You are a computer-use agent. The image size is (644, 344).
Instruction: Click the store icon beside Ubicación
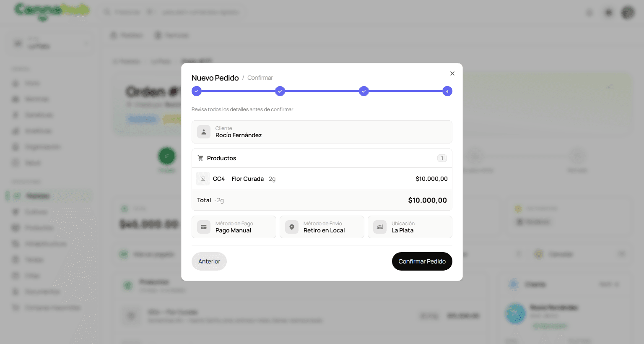pyautogui.click(x=380, y=227)
